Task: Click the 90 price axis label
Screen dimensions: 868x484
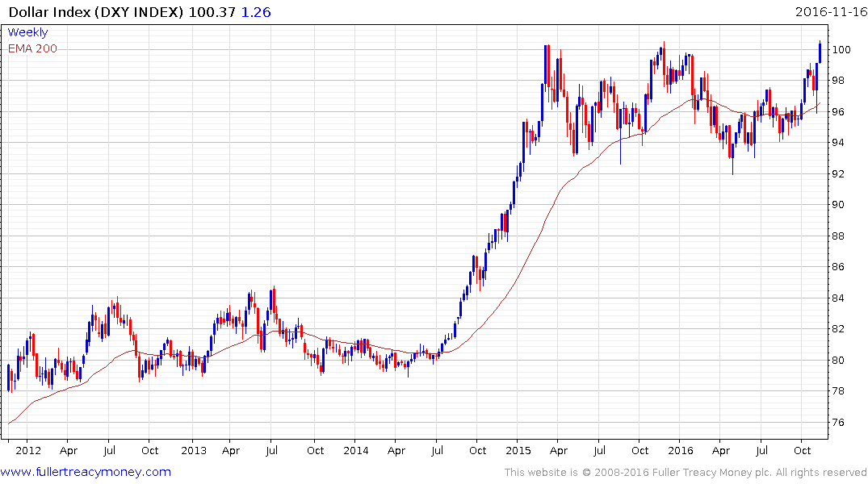Action: [838, 205]
